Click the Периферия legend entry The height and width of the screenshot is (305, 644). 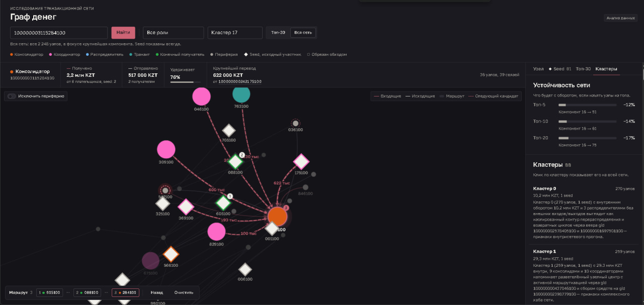pyautogui.click(x=224, y=54)
